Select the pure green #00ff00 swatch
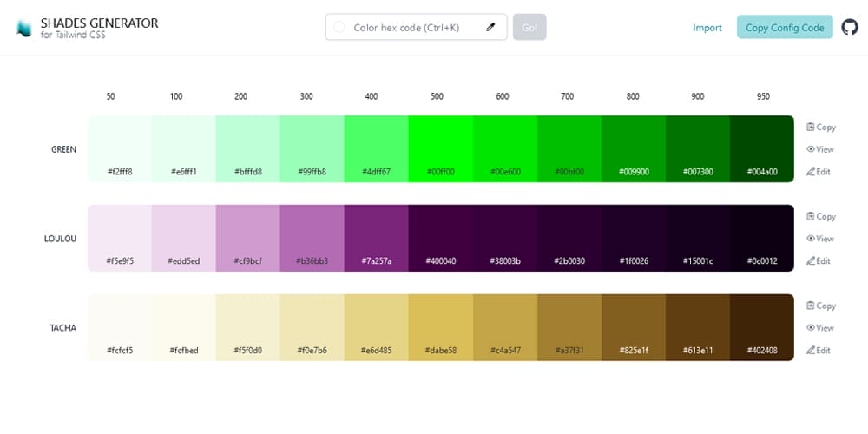The image size is (868, 434). 441,149
